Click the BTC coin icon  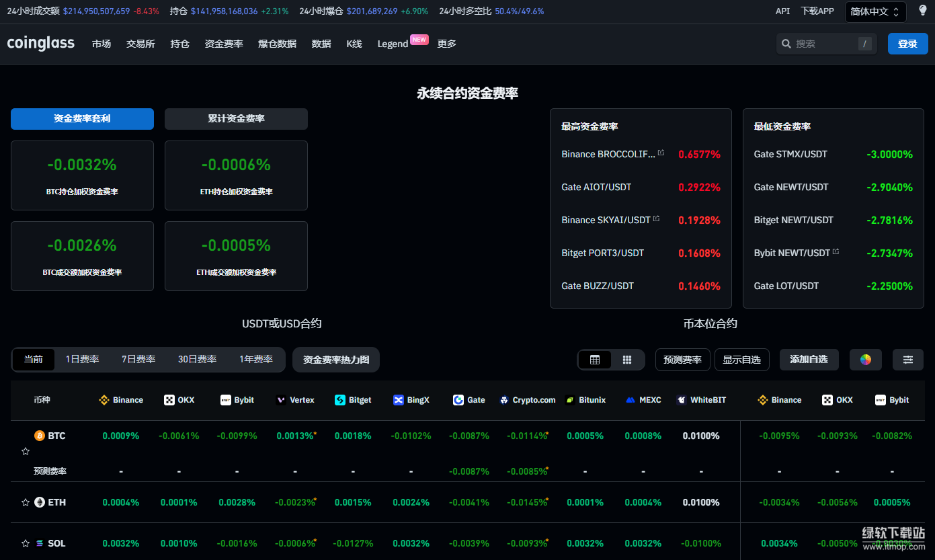(x=40, y=436)
